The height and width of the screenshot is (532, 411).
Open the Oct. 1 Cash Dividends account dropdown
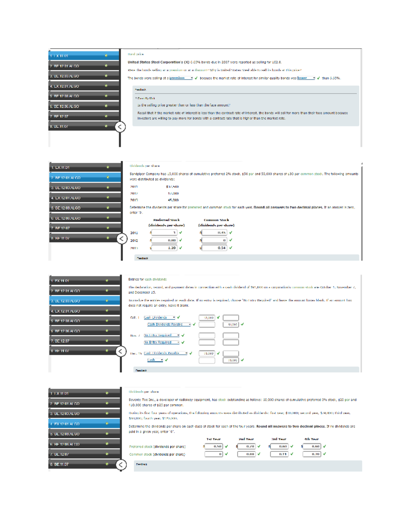160,318
